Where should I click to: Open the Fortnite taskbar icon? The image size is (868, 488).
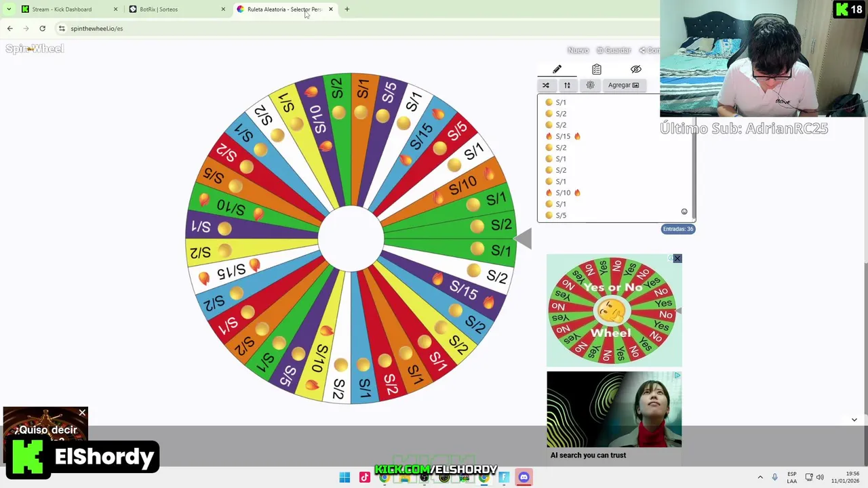(504, 477)
